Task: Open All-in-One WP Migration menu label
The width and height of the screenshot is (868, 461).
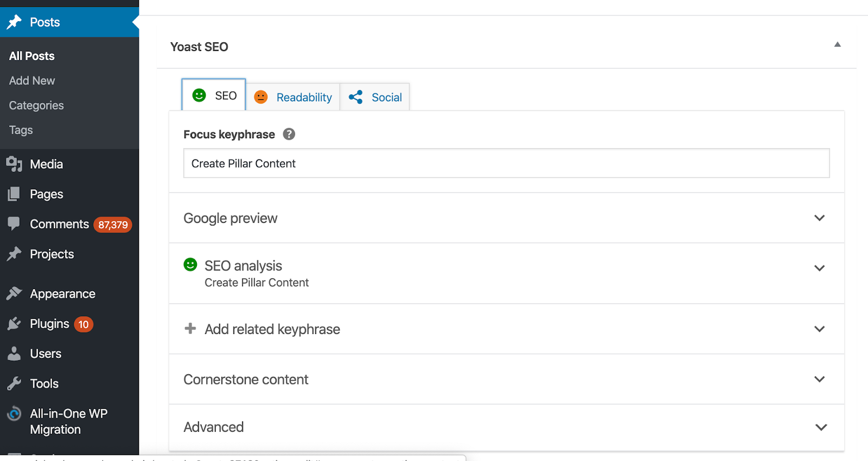Action: pyautogui.click(x=69, y=421)
